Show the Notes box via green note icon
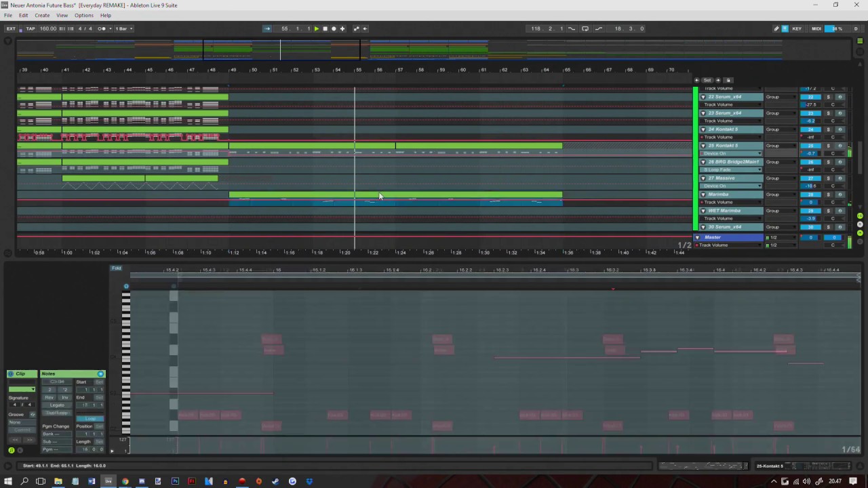The height and width of the screenshot is (488, 868). (12, 450)
